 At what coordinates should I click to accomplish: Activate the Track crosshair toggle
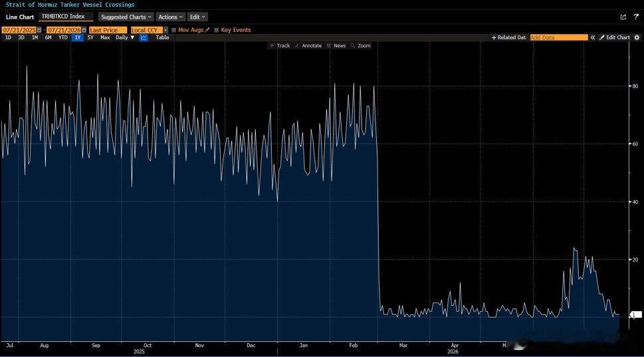280,46
